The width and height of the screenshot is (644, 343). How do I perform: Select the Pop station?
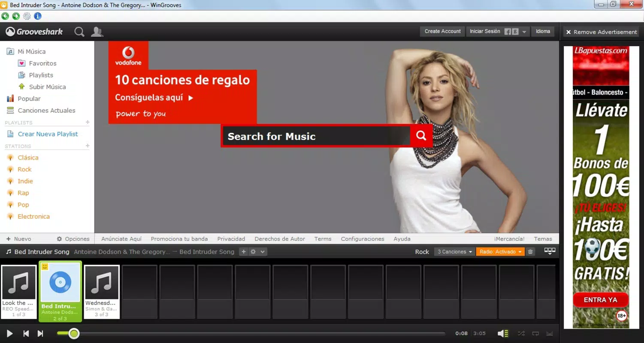[x=23, y=205]
